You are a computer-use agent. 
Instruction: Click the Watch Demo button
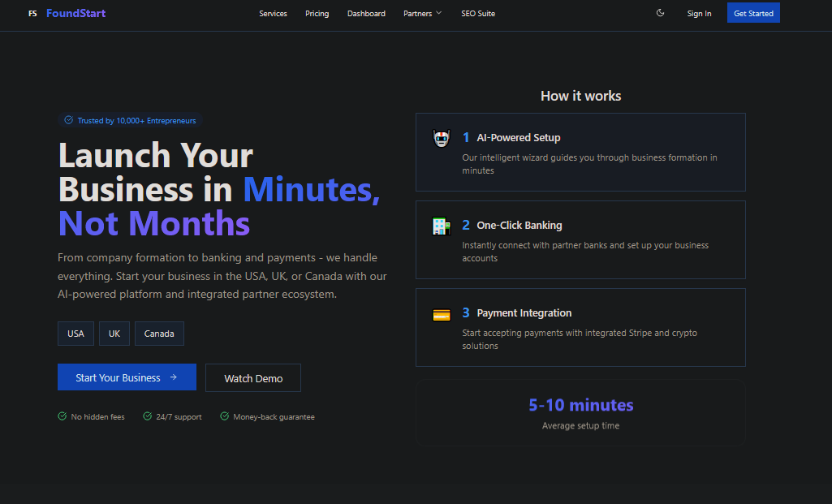[253, 378]
